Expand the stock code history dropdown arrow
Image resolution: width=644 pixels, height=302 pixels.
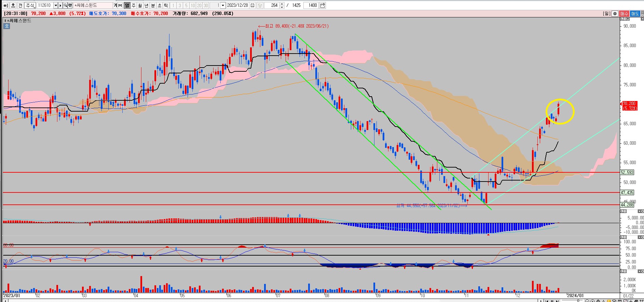(x=56, y=5)
